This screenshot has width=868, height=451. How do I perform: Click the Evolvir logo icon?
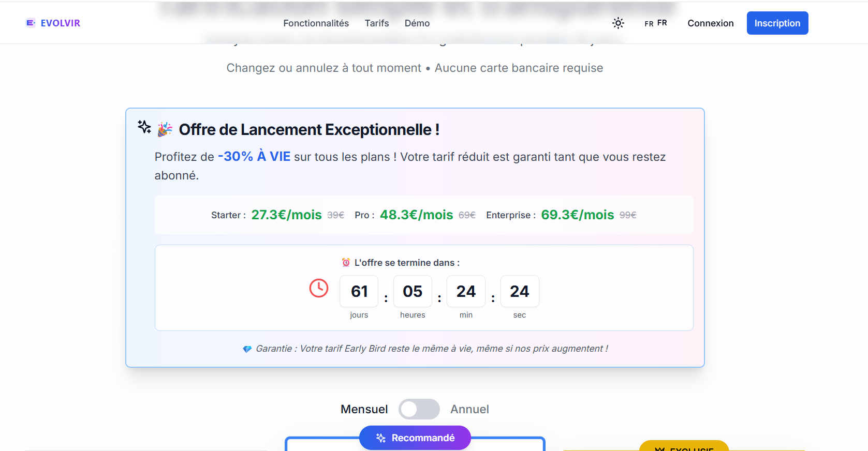(x=31, y=23)
